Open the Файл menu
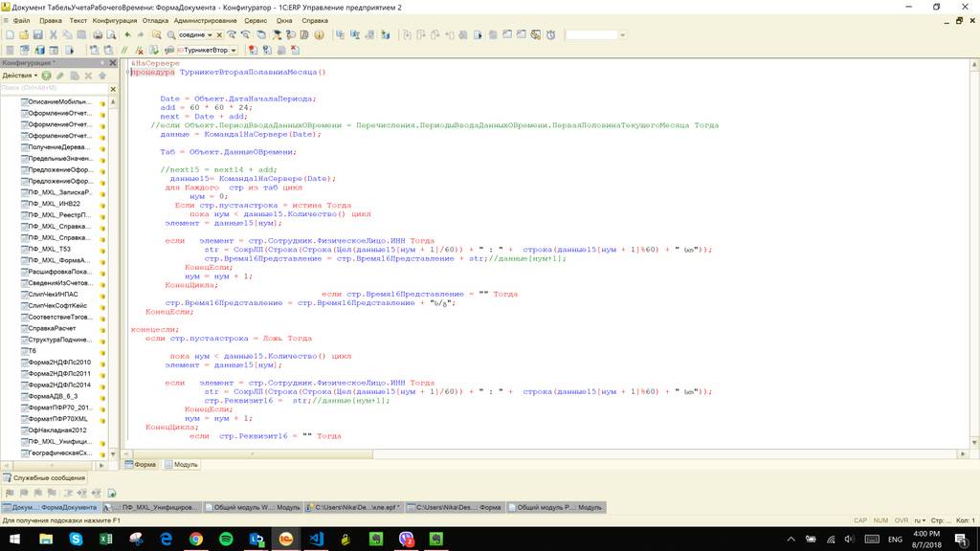The height and width of the screenshot is (551, 980). (x=21, y=21)
